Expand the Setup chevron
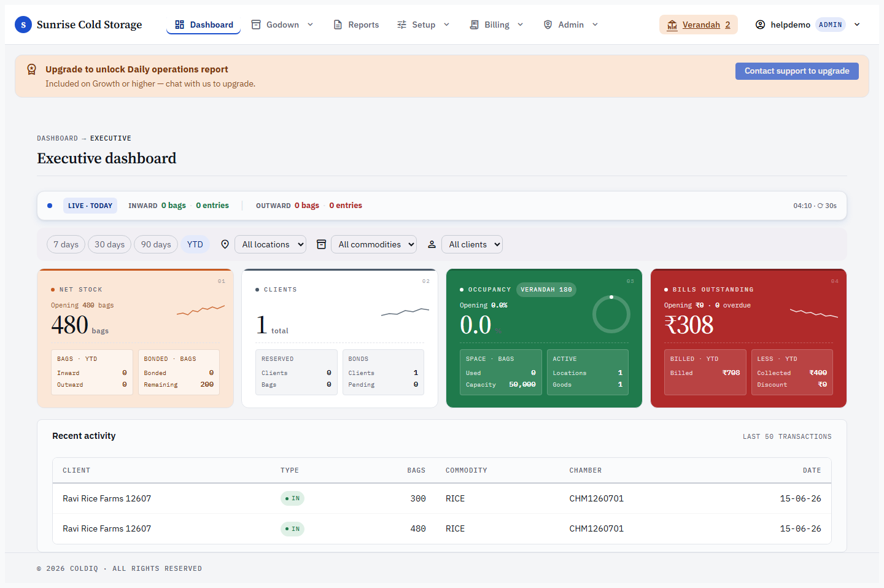The width and height of the screenshot is (884, 588). coord(446,25)
